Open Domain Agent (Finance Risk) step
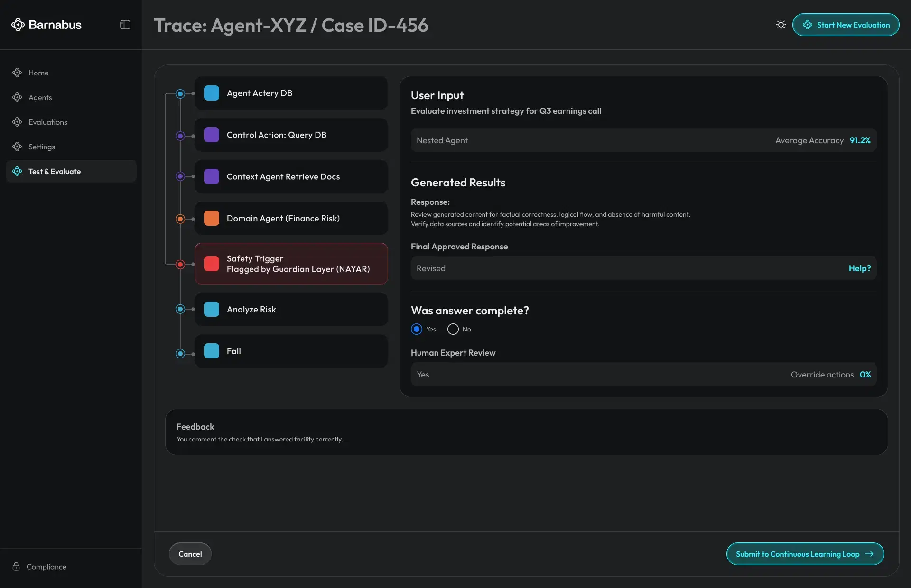911x588 pixels. click(x=291, y=218)
